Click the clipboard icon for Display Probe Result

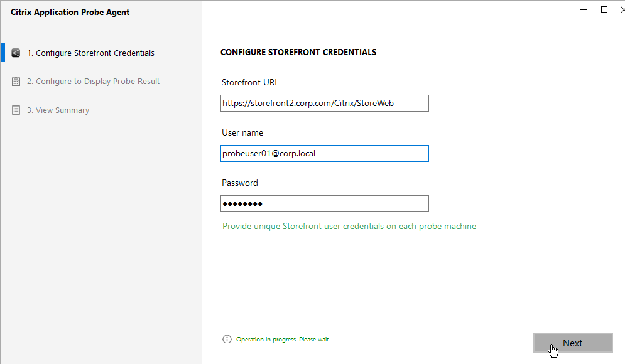point(16,81)
